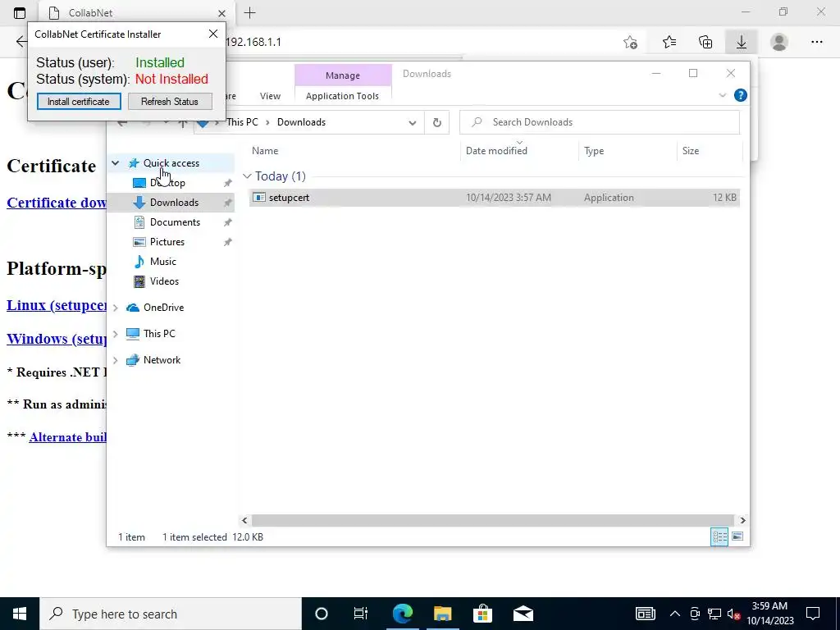Open Edge Collections icon
Image resolution: width=840 pixels, height=630 pixels.
(705, 42)
